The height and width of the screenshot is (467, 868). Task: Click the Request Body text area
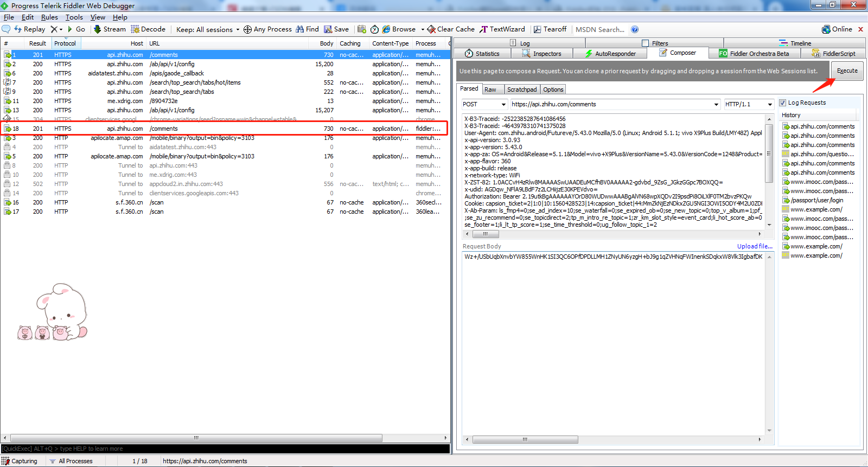(x=614, y=344)
